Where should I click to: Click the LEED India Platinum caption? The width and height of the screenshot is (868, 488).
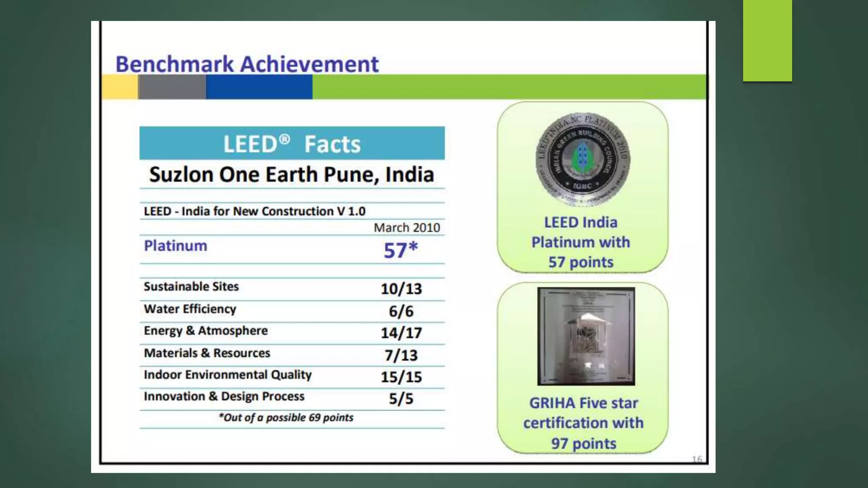[581, 242]
